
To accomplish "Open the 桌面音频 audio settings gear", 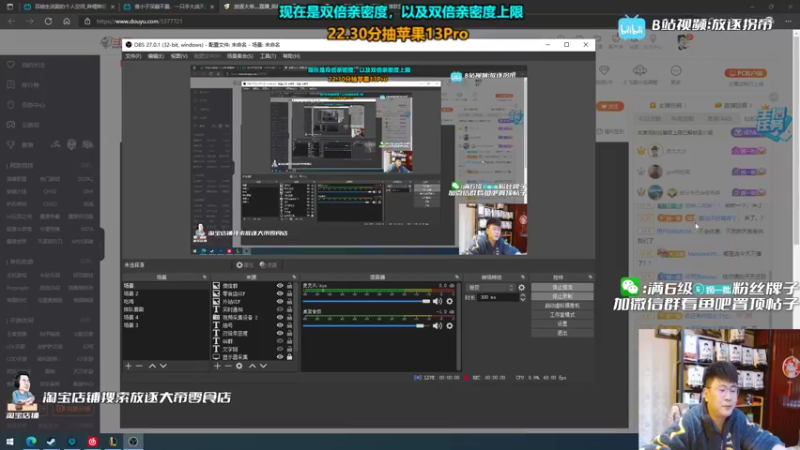I will 449,326.
